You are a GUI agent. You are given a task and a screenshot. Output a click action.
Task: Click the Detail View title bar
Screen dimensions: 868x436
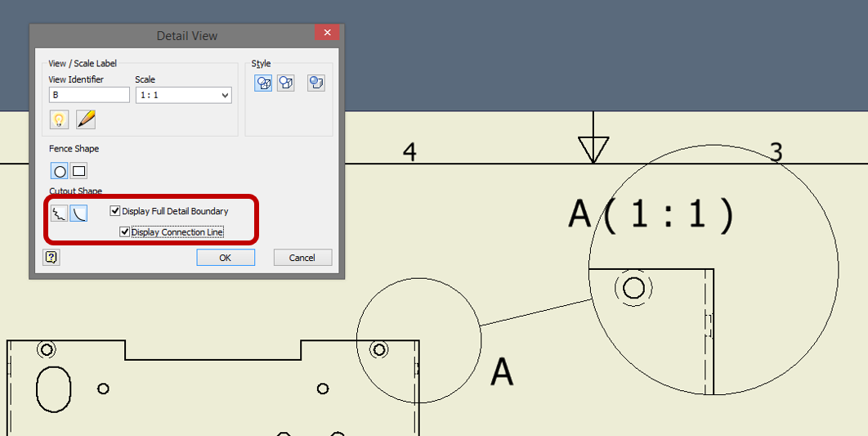pyautogui.click(x=186, y=35)
